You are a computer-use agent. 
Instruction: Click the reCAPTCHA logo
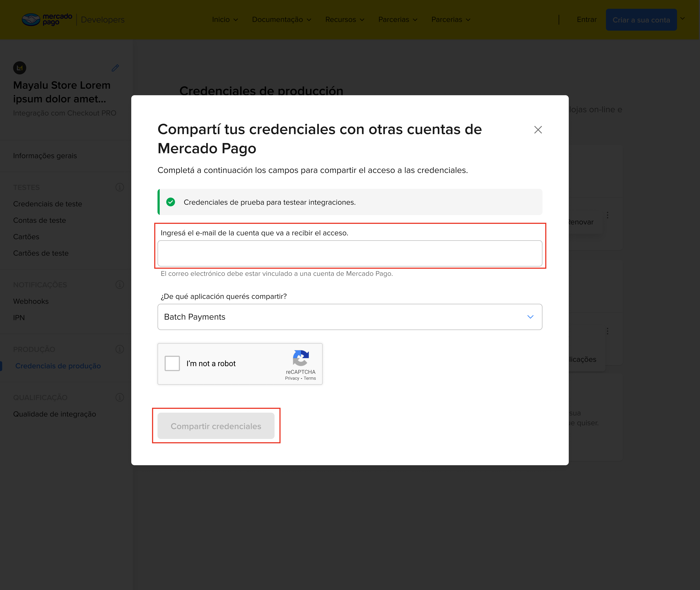pos(301,358)
